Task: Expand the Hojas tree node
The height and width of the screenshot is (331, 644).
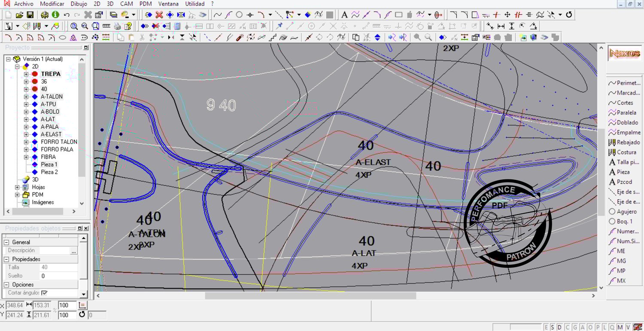Action: (17, 187)
